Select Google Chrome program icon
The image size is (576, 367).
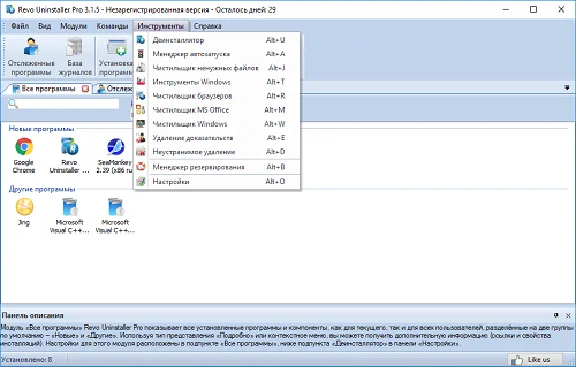coord(24,156)
